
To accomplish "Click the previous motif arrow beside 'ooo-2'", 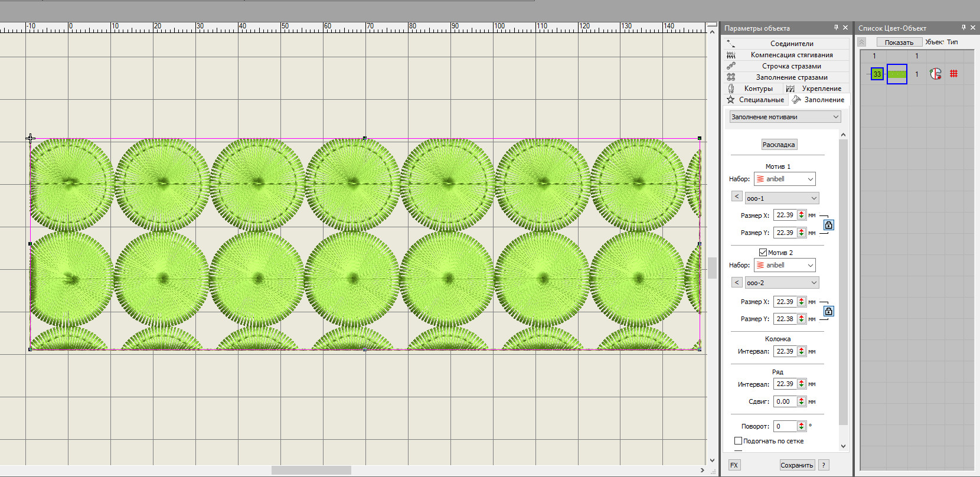I will point(737,283).
